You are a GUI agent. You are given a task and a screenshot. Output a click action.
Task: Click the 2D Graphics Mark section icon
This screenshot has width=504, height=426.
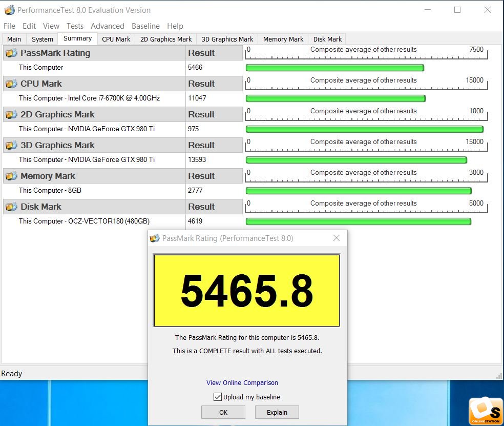[x=11, y=114]
